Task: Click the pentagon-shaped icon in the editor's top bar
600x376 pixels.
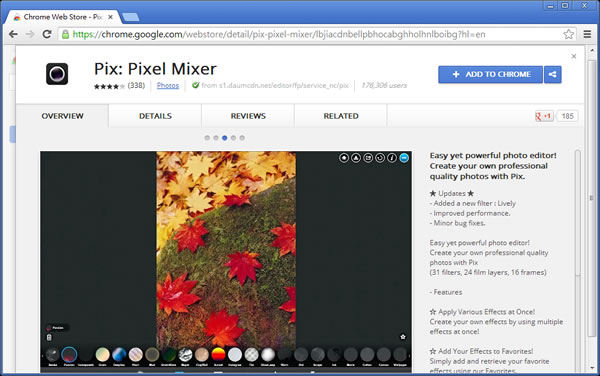Action: pos(344,158)
